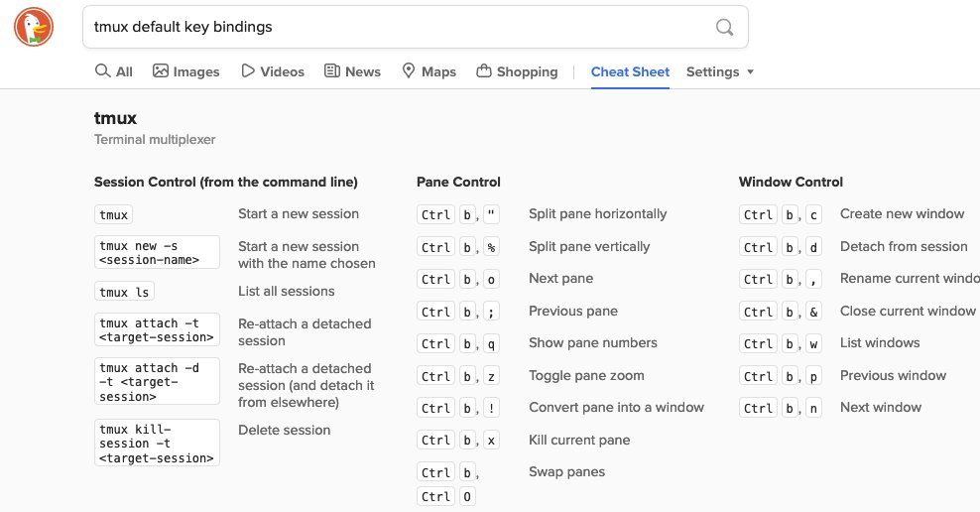Open the Settings menu

[x=712, y=71]
